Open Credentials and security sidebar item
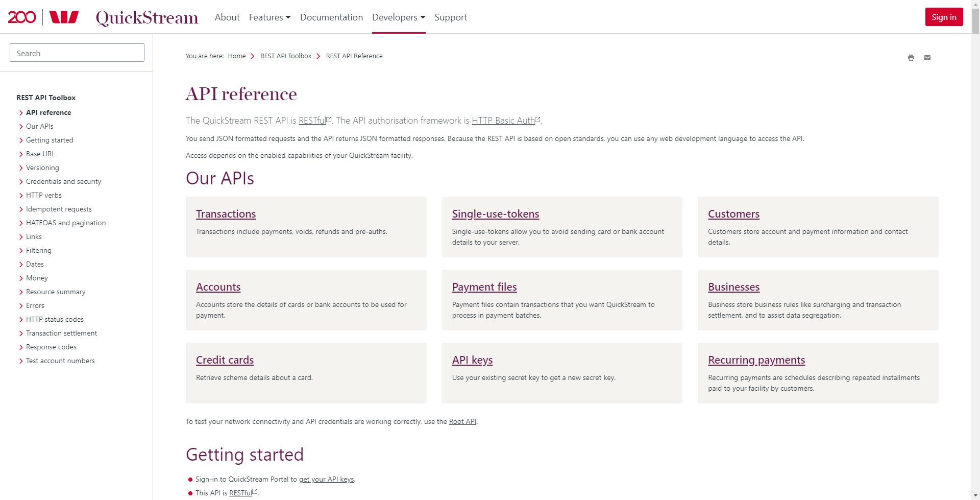This screenshot has width=980, height=500. 63,181
